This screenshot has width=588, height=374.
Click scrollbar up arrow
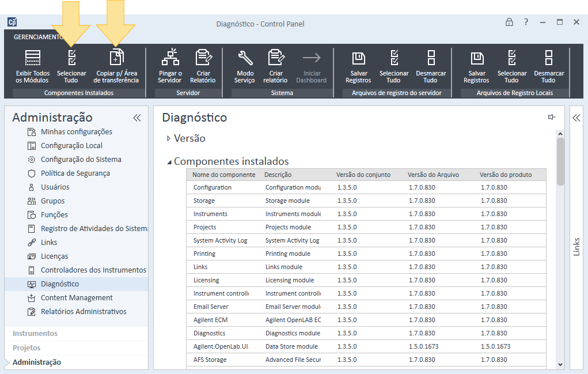[560, 134]
